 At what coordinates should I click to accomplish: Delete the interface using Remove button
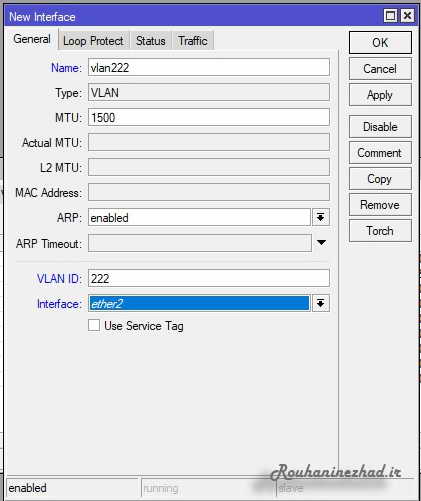click(380, 205)
